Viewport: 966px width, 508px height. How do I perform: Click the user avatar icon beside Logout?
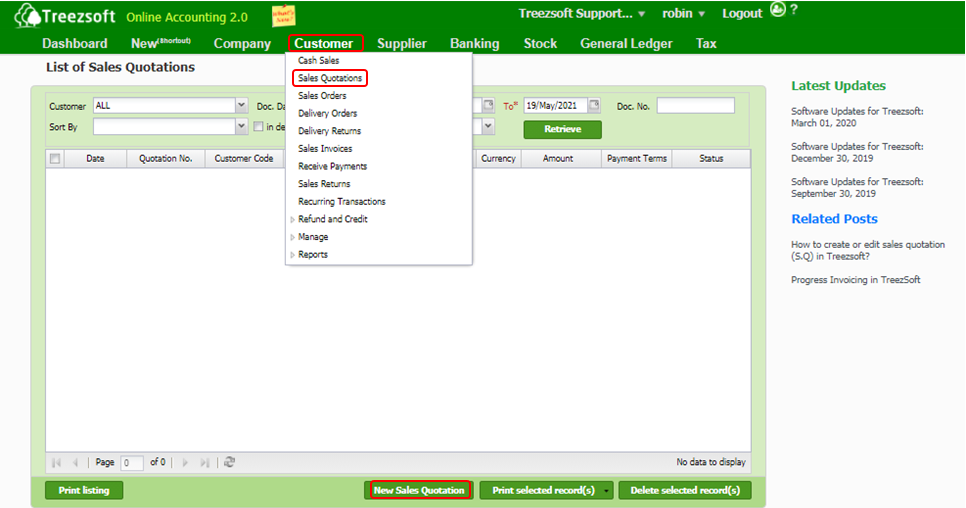[x=778, y=10]
